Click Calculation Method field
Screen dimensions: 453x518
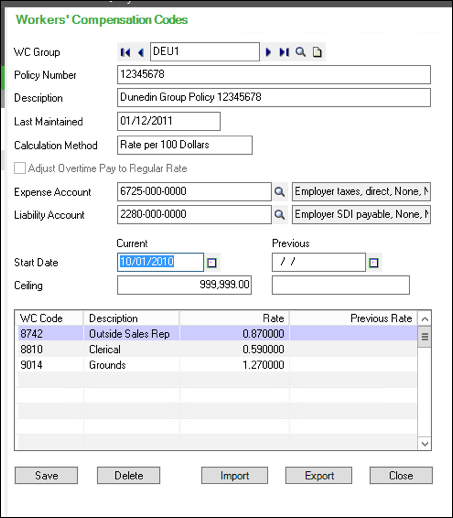click(x=185, y=145)
